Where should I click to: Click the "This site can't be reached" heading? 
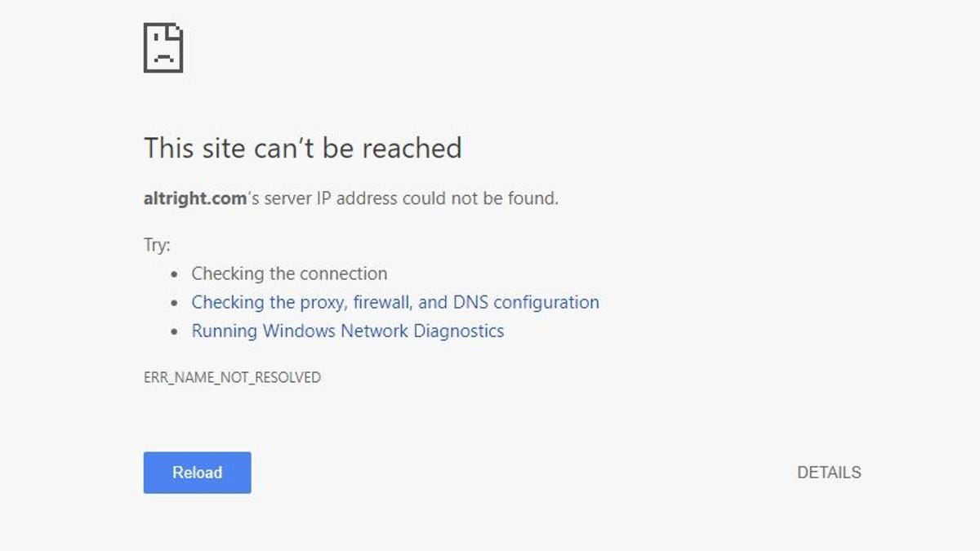[x=302, y=149]
